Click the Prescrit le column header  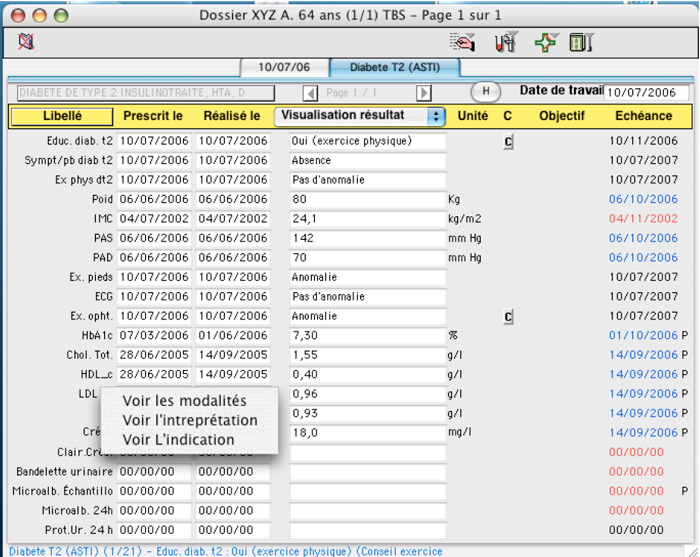click(153, 116)
